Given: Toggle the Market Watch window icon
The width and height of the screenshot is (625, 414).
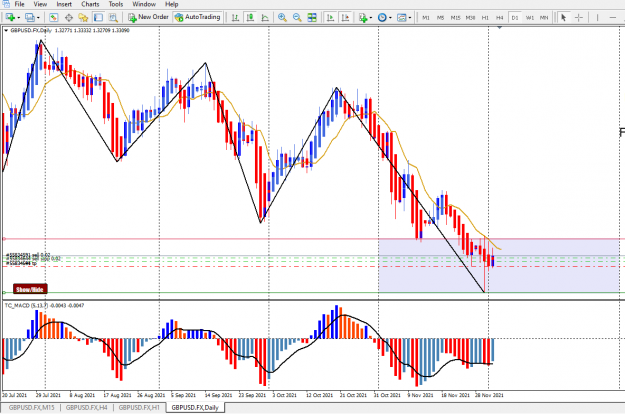Looking at the screenshot, I should [53, 18].
